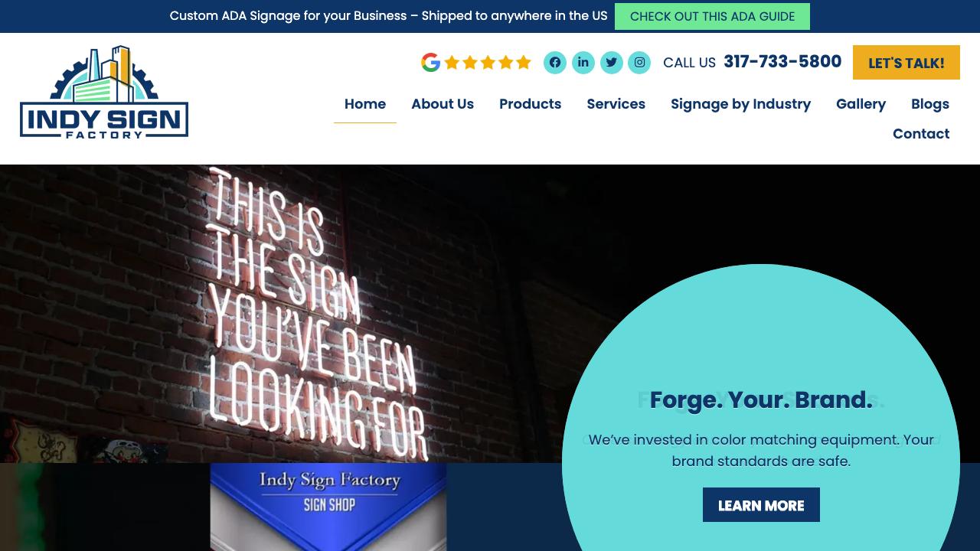
Task: Click the Google logo icon
Action: (430, 63)
